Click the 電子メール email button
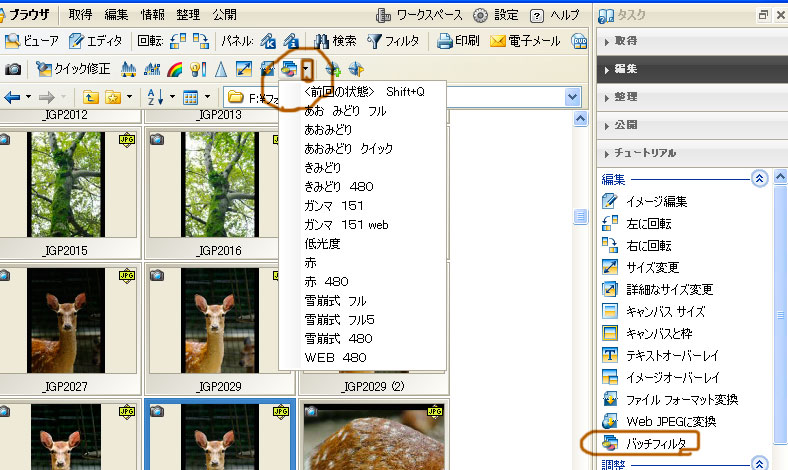788x470 pixels. 525,41
